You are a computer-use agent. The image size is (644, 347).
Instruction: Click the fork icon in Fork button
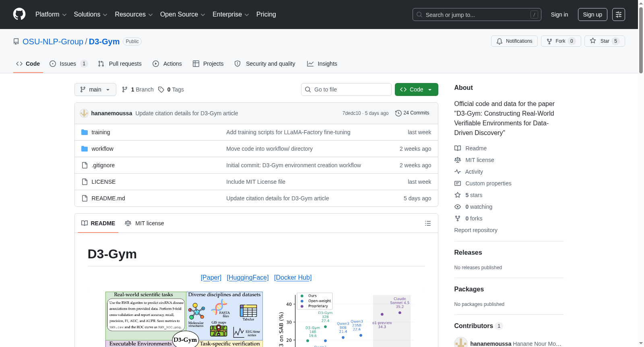click(x=549, y=41)
